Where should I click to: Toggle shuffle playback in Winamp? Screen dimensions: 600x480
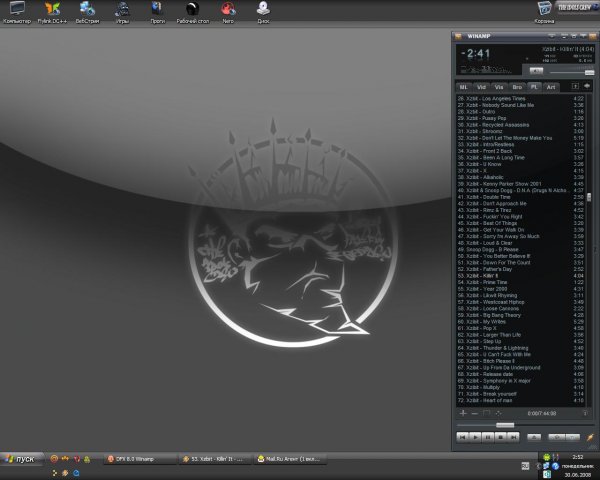[557, 437]
